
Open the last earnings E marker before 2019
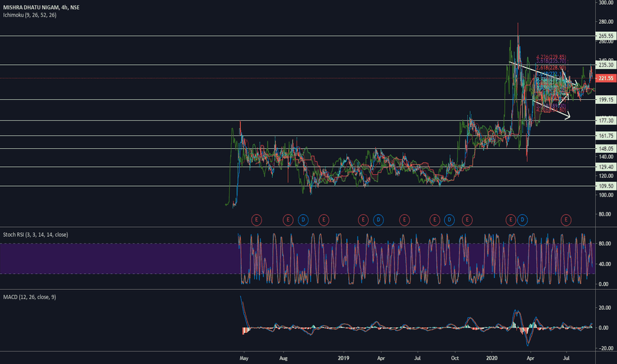tap(324, 220)
